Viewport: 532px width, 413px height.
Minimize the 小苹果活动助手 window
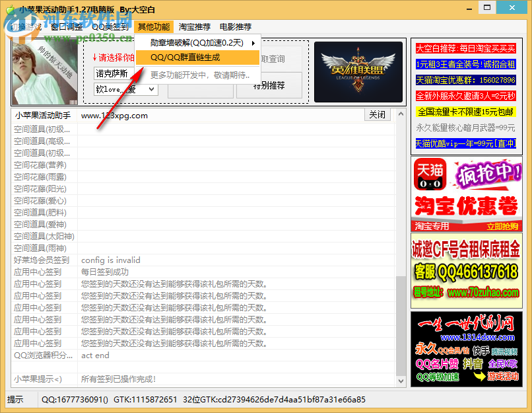pyautogui.click(x=469, y=8)
